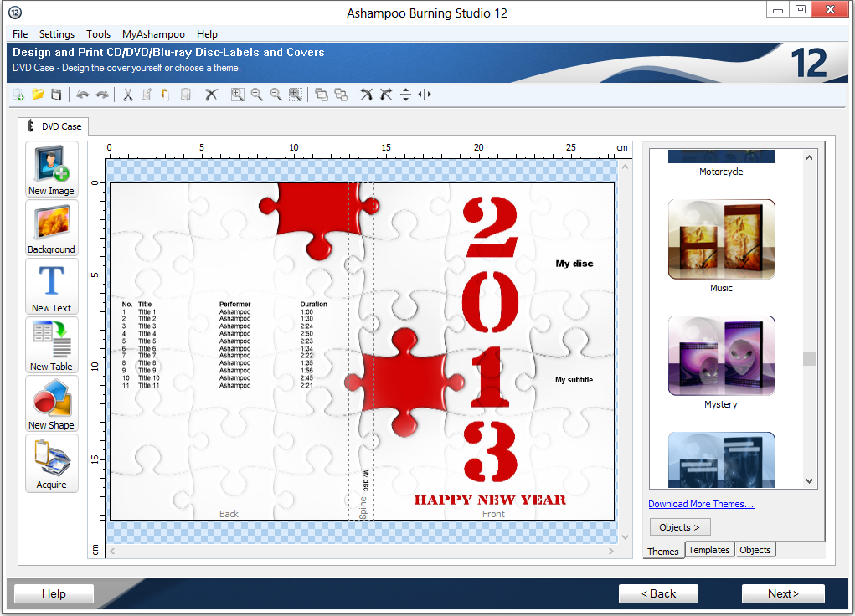855x616 pixels.
Task: Click the Title 11 row in track table
Action: (x=224, y=385)
